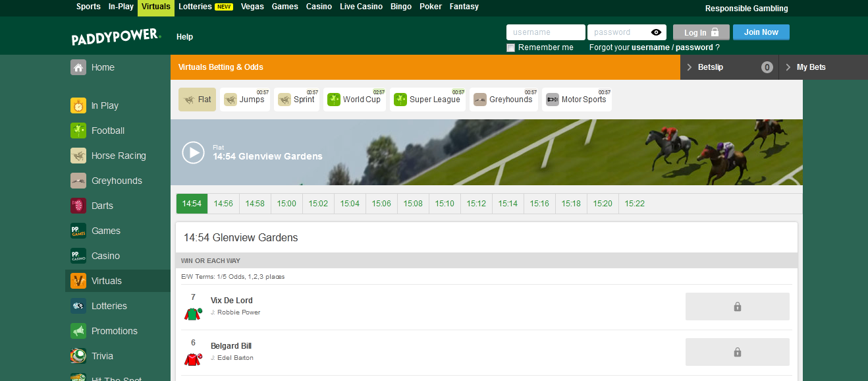
Task: Select the 15:00 race time
Action: tap(286, 204)
